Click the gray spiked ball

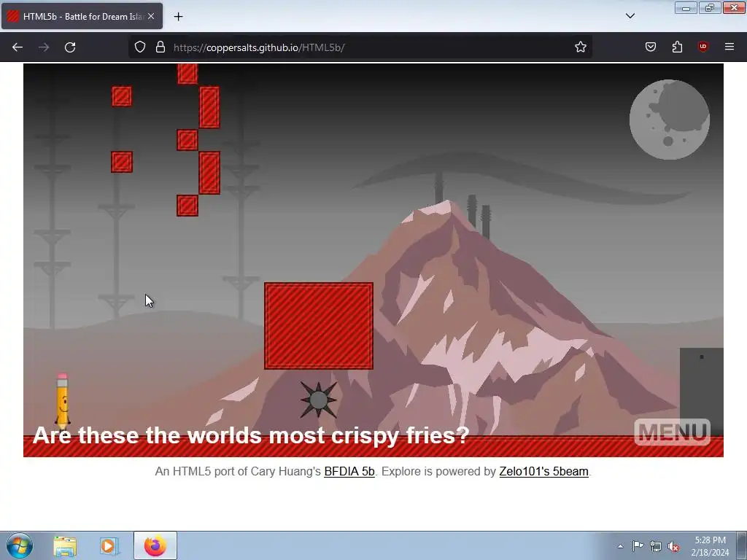click(318, 400)
